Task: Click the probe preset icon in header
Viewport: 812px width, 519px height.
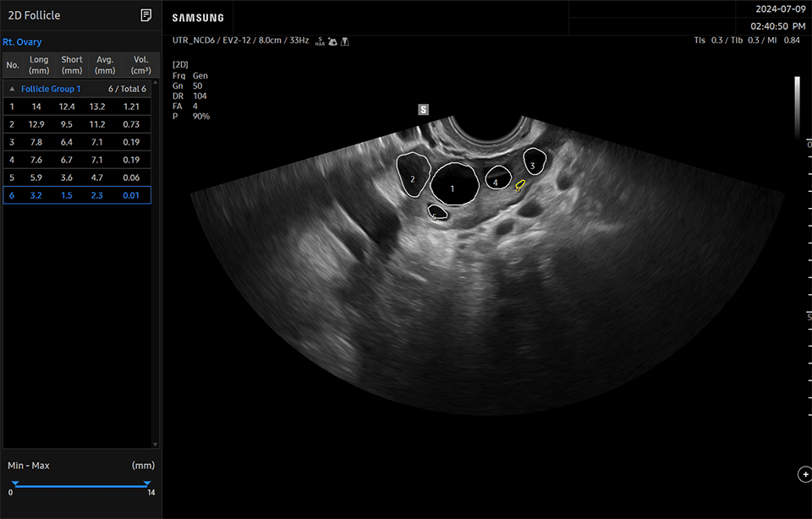Action: pos(332,41)
